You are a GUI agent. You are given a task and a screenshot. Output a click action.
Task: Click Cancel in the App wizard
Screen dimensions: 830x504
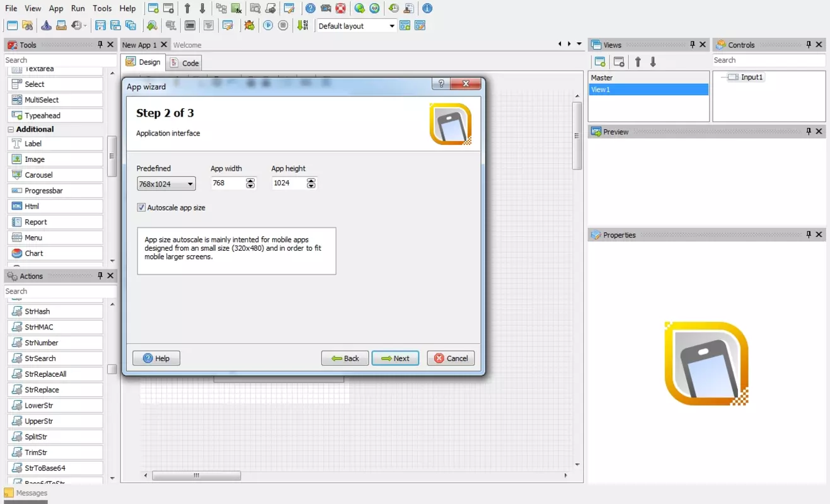point(451,358)
